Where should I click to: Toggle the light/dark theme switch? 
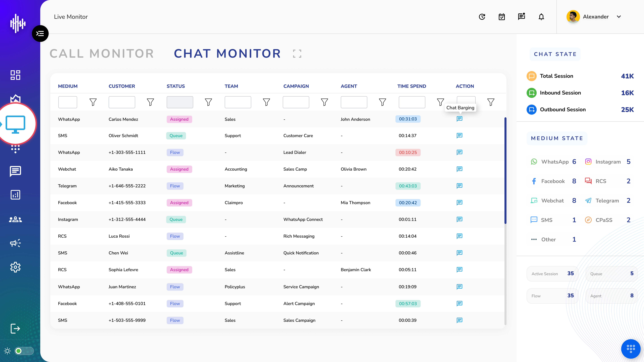click(24, 351)
